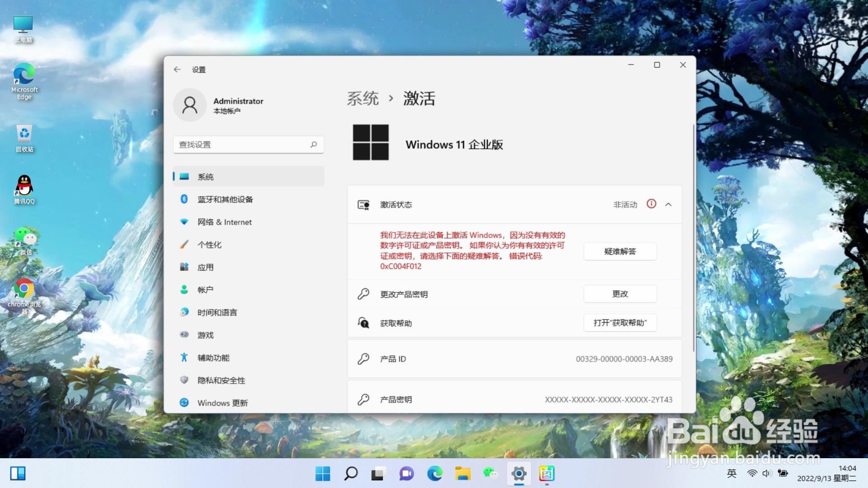Open the Wi-Fi network tray icon
Viewport: 868px width, 488px height.
pyautogui.click(x=752, y=473)
